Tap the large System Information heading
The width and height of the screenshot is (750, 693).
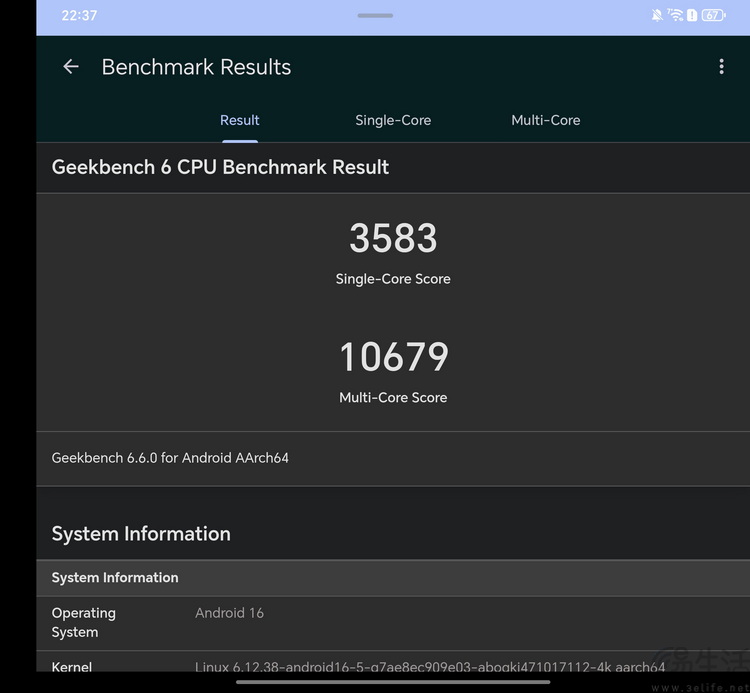(x=141, y=534)
